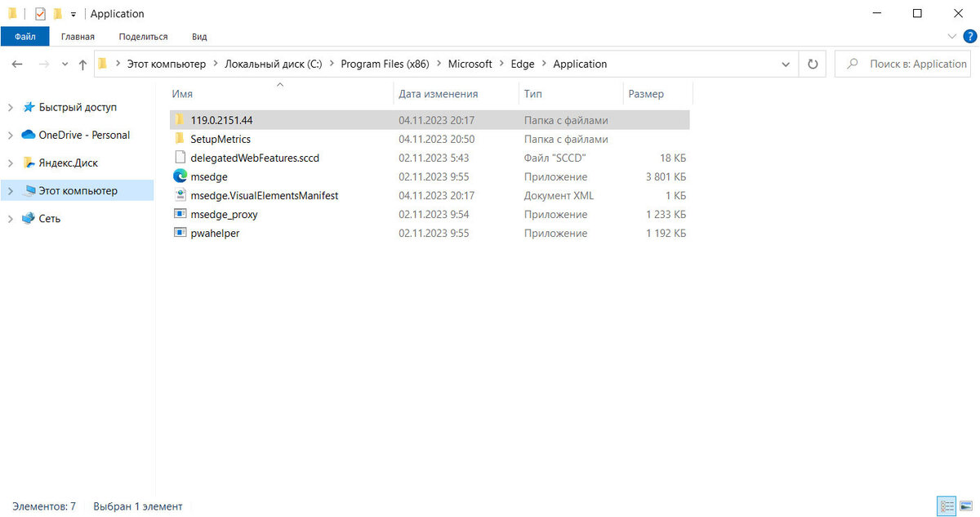Select OneDrive - Personal in navigation pane
Screen dimensions: 980x517
coord(84,135)
